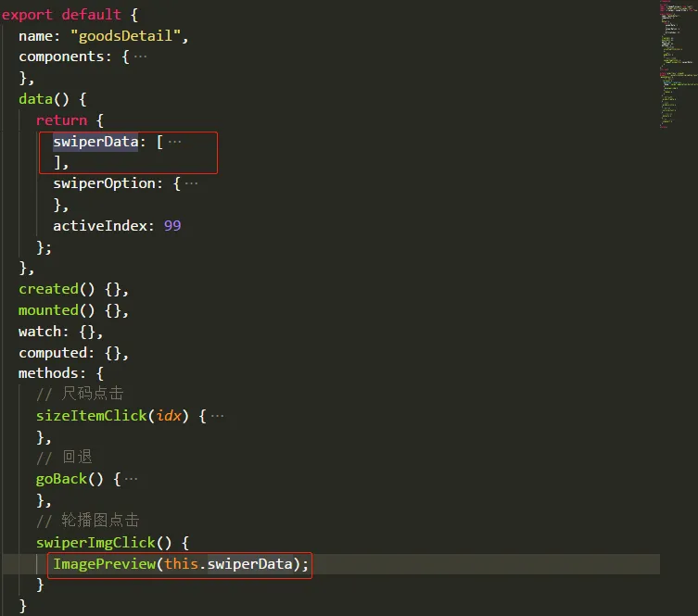Click the created() lifecycle hook
This screenshot has height=616, width=698.
pos(57,290)
